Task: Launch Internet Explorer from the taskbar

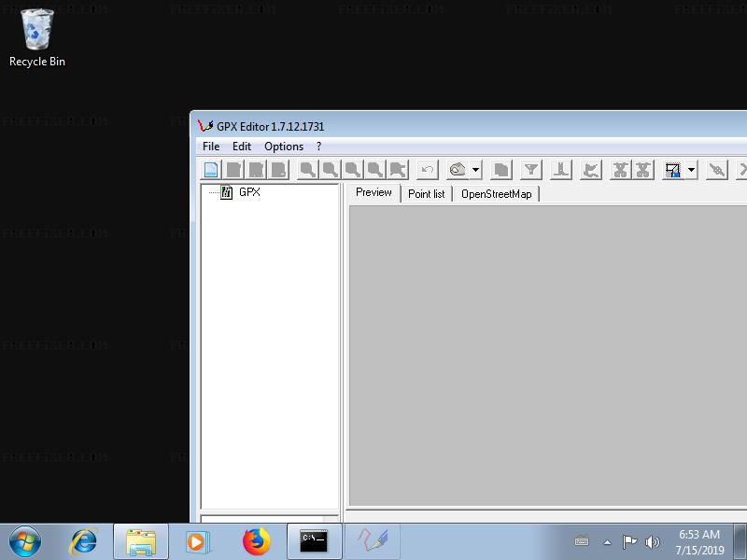Action: (x=84, y=541)
